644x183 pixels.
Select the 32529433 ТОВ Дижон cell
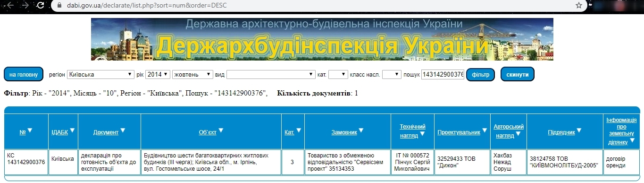point(462,162)
